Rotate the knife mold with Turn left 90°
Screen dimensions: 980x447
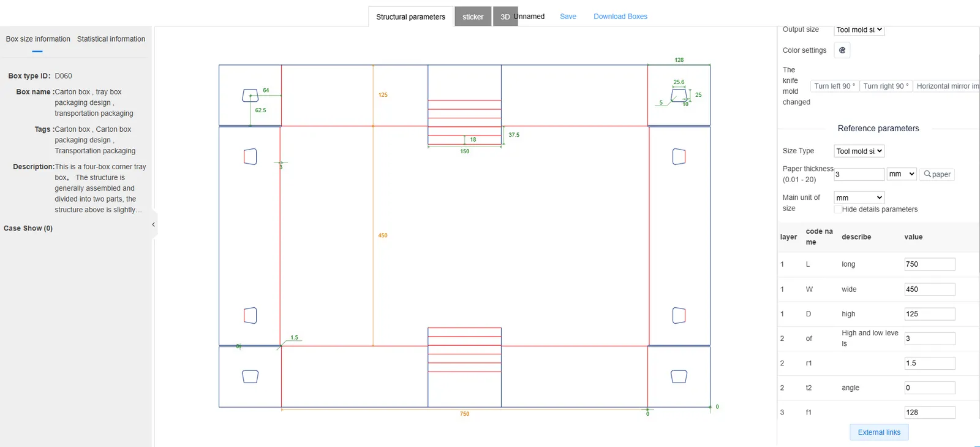(x=835, y=86)
